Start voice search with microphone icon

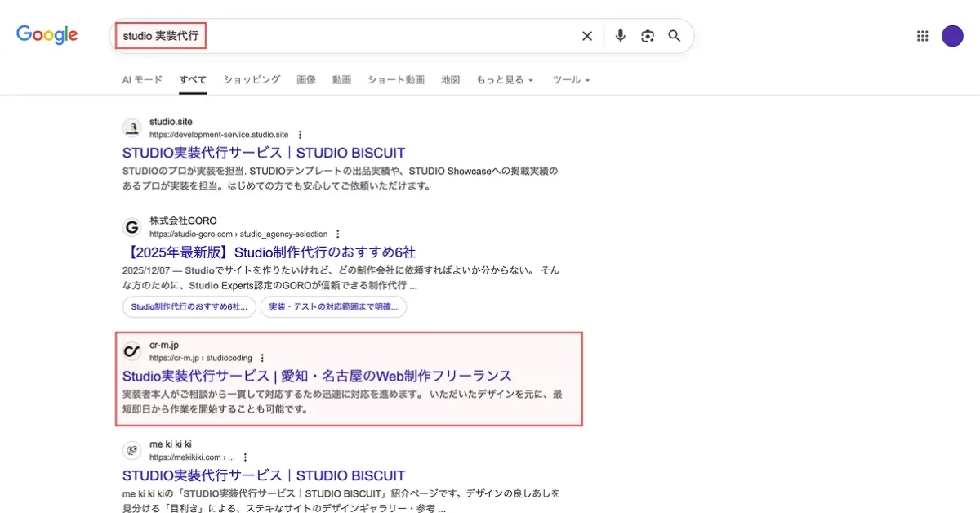620,36
